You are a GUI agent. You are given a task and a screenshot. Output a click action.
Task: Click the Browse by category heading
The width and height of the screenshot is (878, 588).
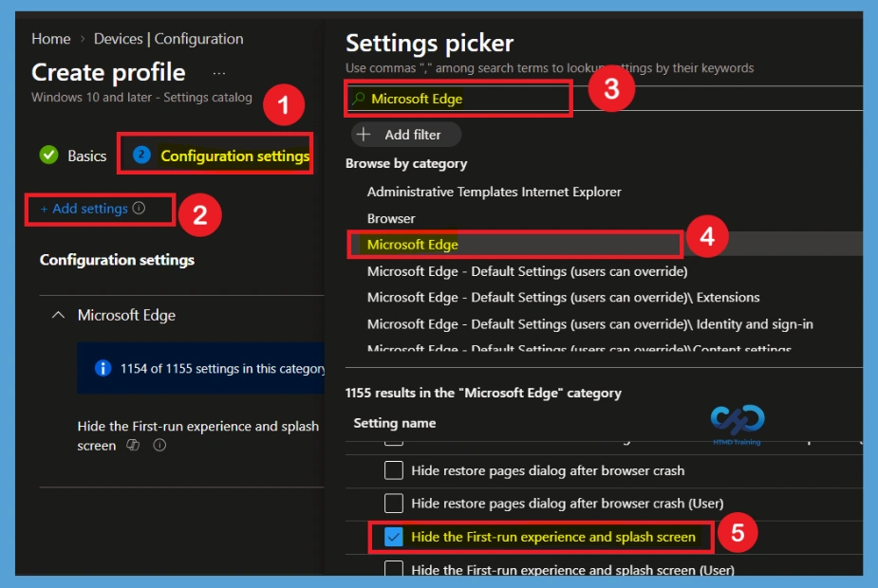pos(406,163)
